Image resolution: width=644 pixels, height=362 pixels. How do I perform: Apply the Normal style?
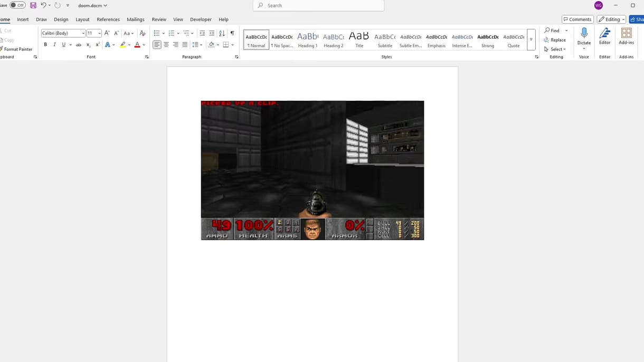coord(257,40)
